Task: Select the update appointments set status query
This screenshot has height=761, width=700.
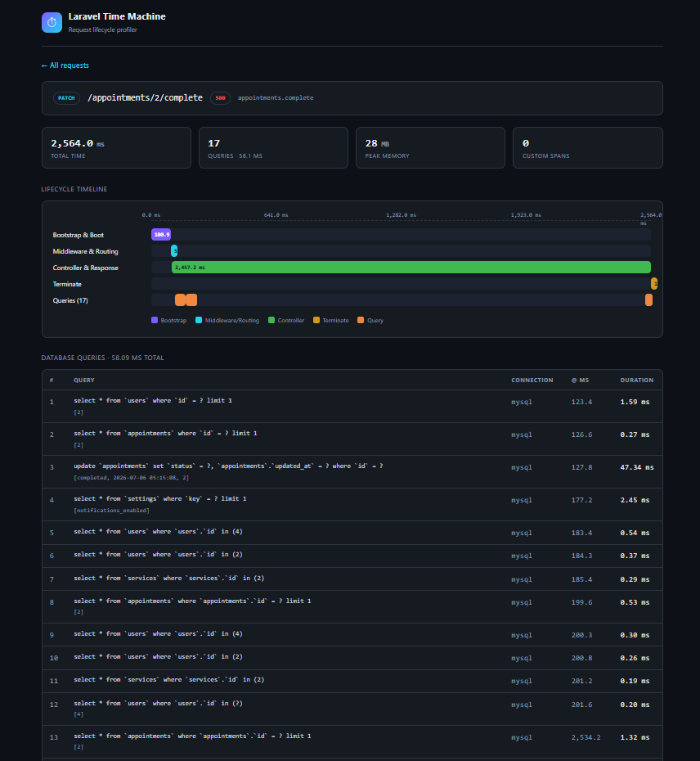Action: (x=352, y=472)
